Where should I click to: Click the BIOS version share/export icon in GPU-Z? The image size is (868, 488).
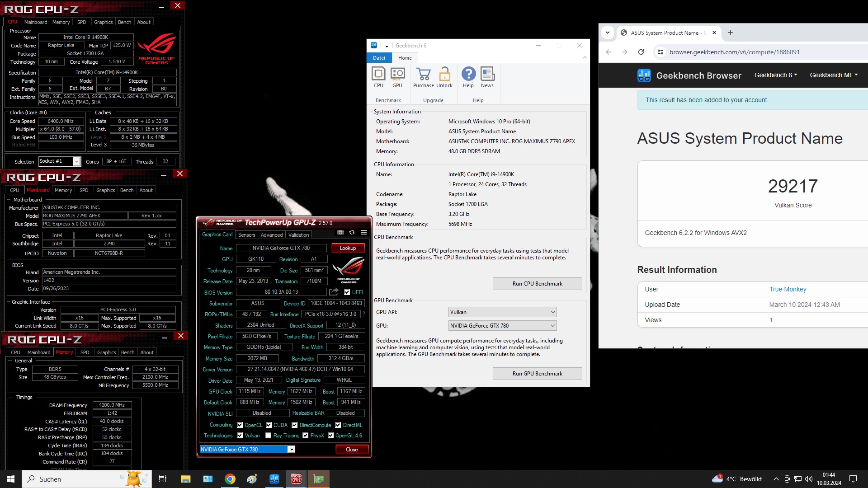pos(334,292)
